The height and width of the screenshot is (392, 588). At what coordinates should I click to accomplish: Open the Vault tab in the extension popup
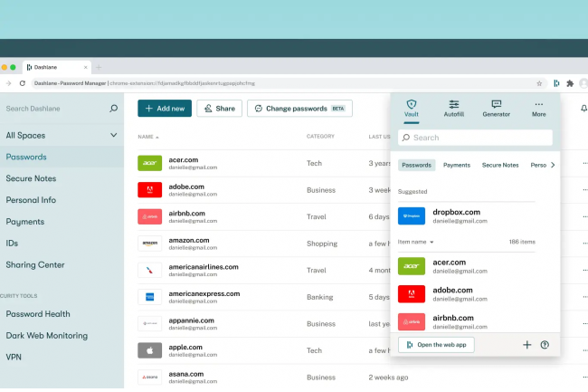[412, 109]
